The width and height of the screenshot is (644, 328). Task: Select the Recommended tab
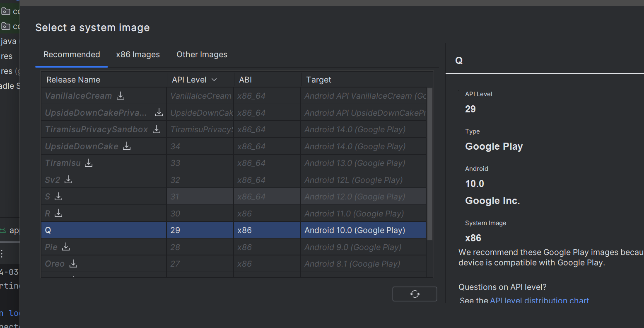click(x=72, y=55)
